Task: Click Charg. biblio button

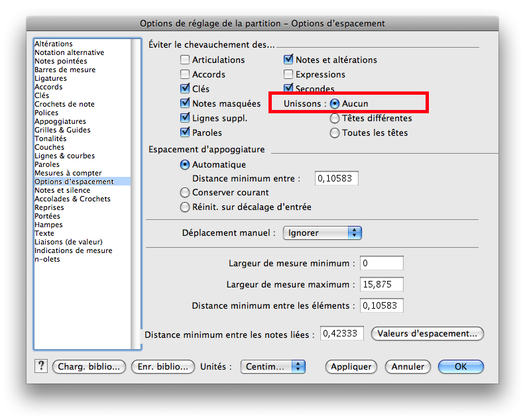Action: tap(89, 366)
